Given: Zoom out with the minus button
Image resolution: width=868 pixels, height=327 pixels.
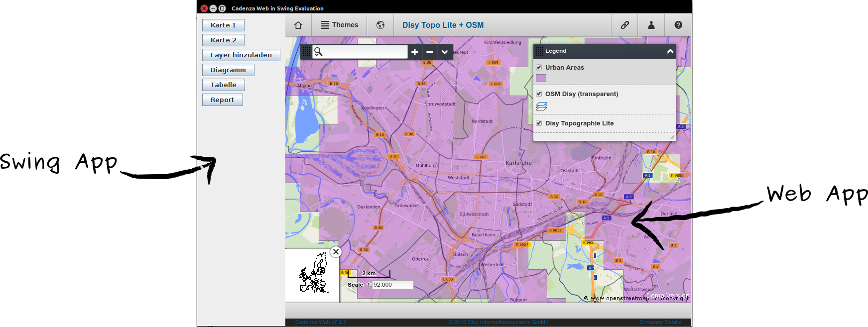Looking at the screenshot, I should (430, 52).
